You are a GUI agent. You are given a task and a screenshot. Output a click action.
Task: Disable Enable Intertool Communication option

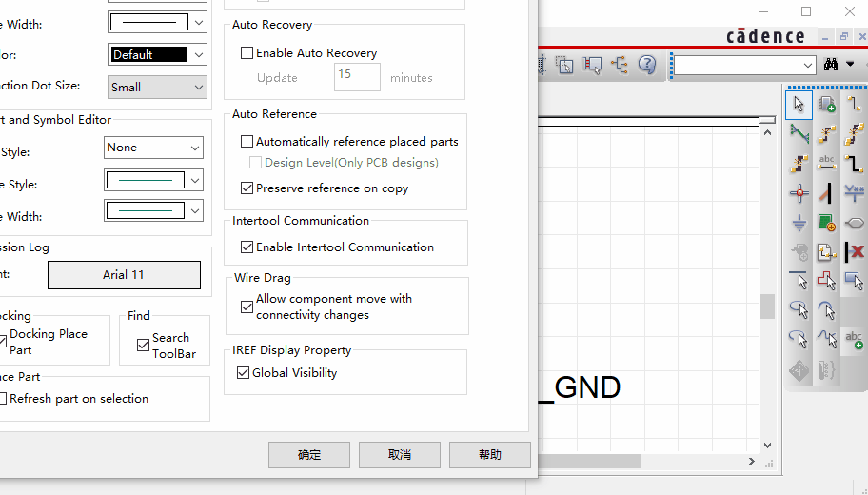(x=247, y=247)
